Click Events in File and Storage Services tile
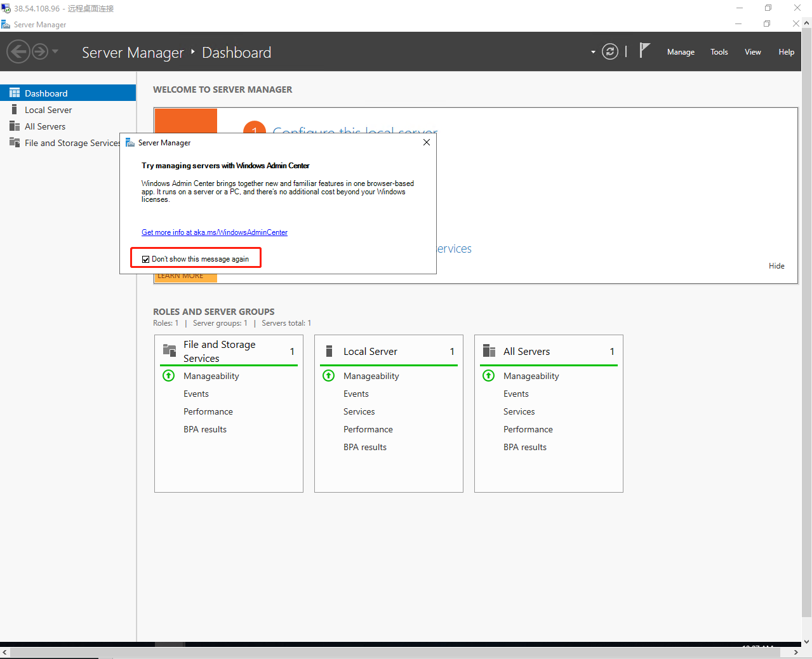The height and width of the screenshot is (659, 812). click(196, 394)
